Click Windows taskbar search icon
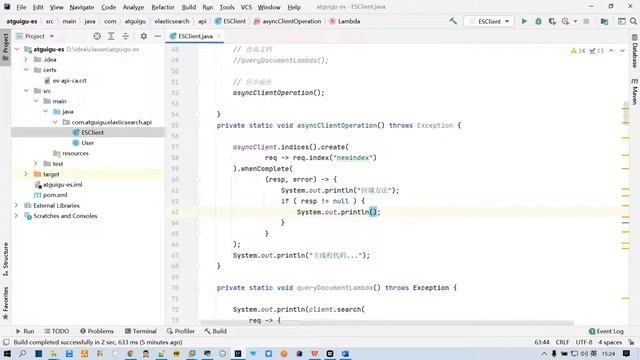 coord(22,353)
